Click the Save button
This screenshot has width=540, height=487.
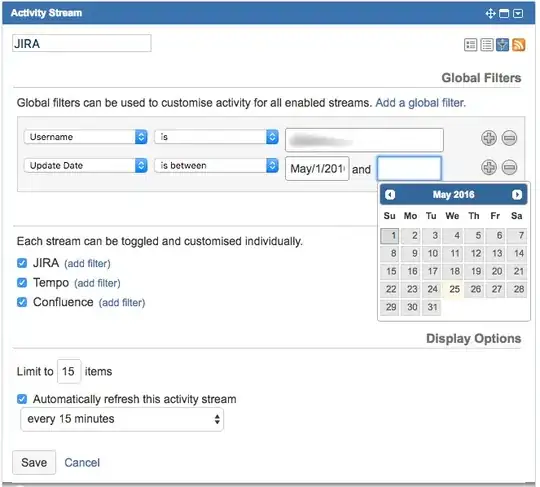[x=34, y=463]
